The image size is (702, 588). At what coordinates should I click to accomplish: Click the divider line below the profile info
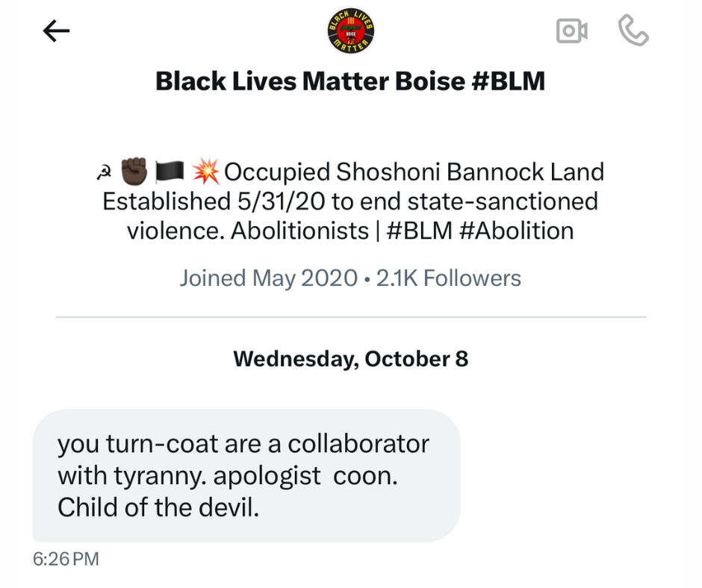pyautogui.click(x=350, y=318)
